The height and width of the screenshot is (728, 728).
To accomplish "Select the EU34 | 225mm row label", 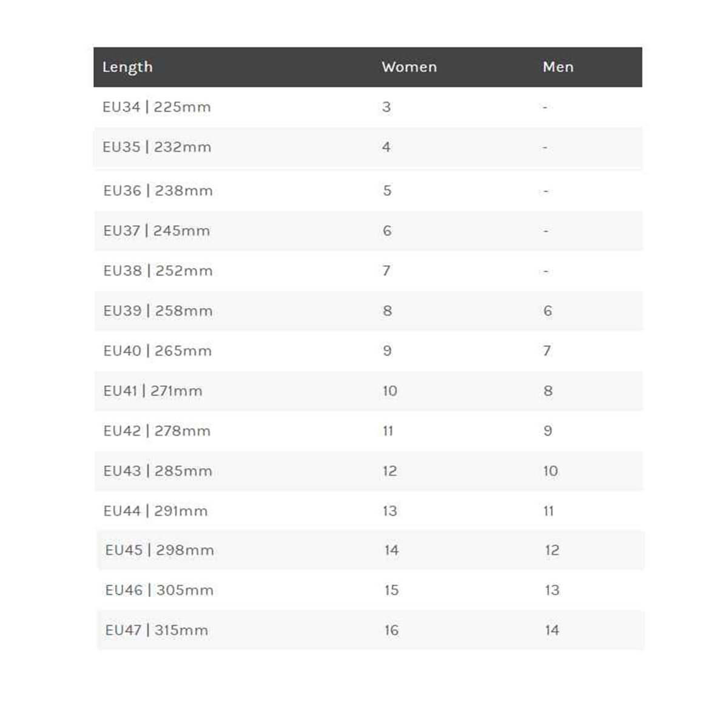I will [x=157, y=107].
